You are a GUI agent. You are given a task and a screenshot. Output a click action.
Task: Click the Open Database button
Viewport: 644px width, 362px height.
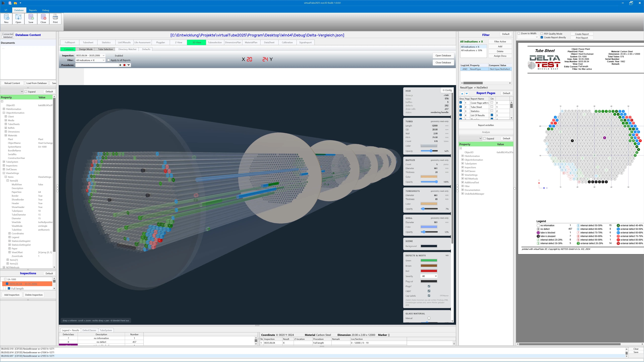tap(443, 55)
